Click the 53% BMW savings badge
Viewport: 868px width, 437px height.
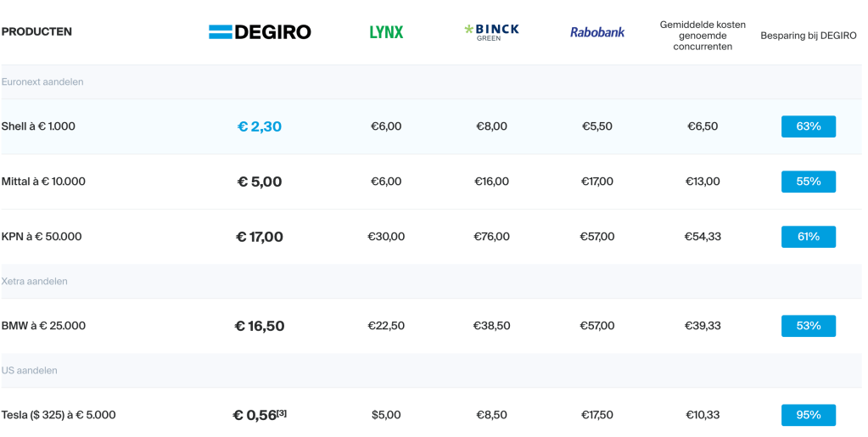click(x=808, y=326)
